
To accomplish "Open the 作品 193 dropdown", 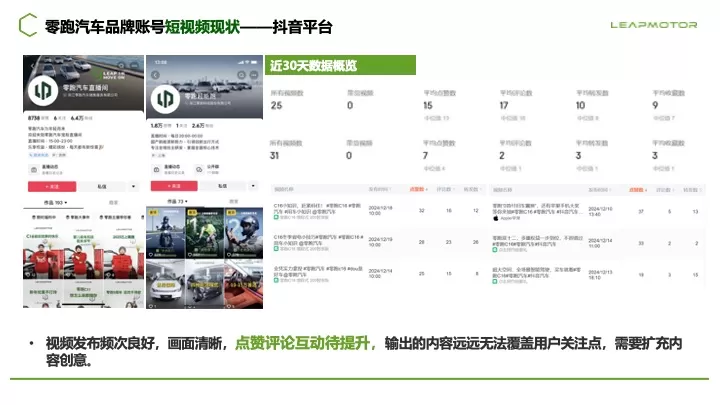I will [56, 202].
